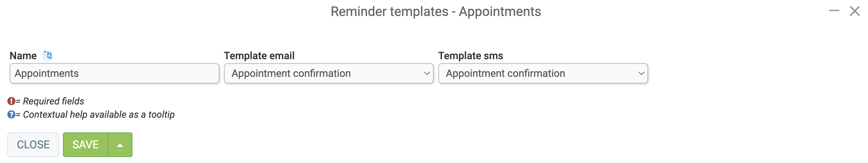The image size is (868, 163).
Task: Click the Required fields legend text
Action: pyautogui.click(x=54, y=101)
